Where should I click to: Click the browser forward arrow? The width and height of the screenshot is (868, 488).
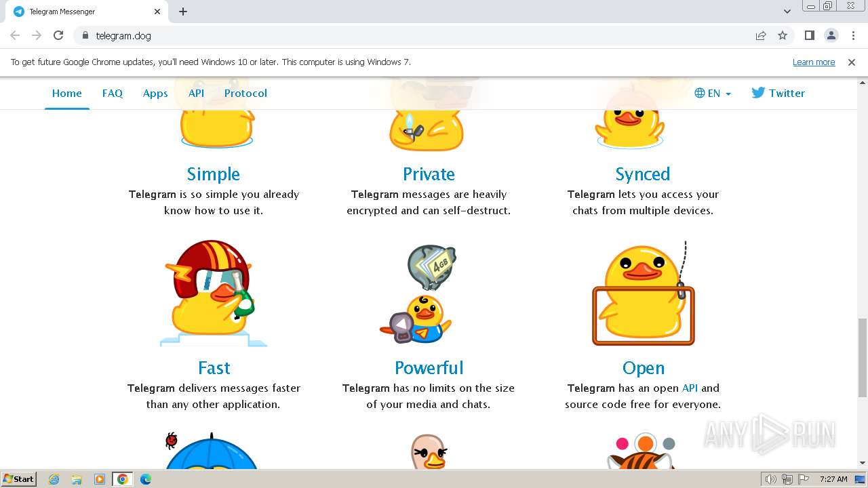[37, 35]
